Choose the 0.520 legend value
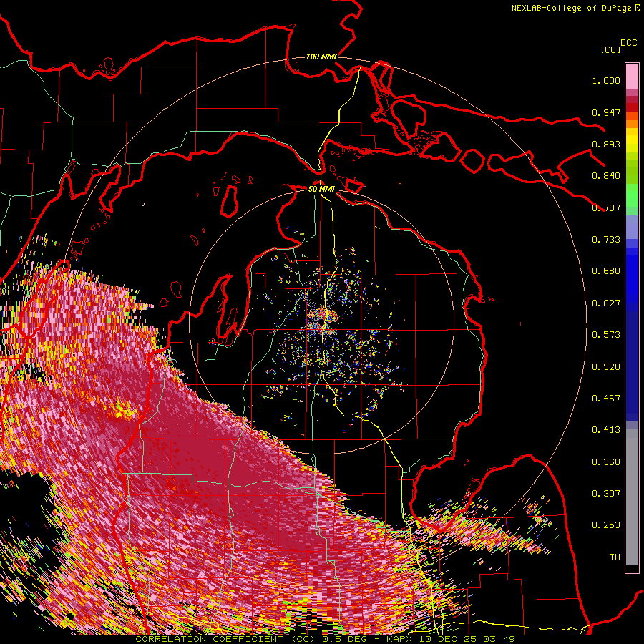 606,367
